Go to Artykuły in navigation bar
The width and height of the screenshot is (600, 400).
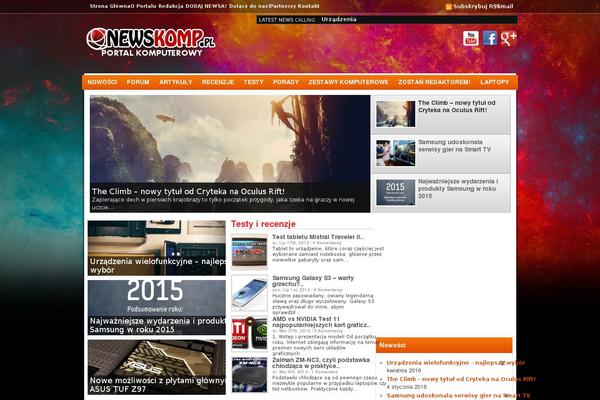click(x=176, y=82)
